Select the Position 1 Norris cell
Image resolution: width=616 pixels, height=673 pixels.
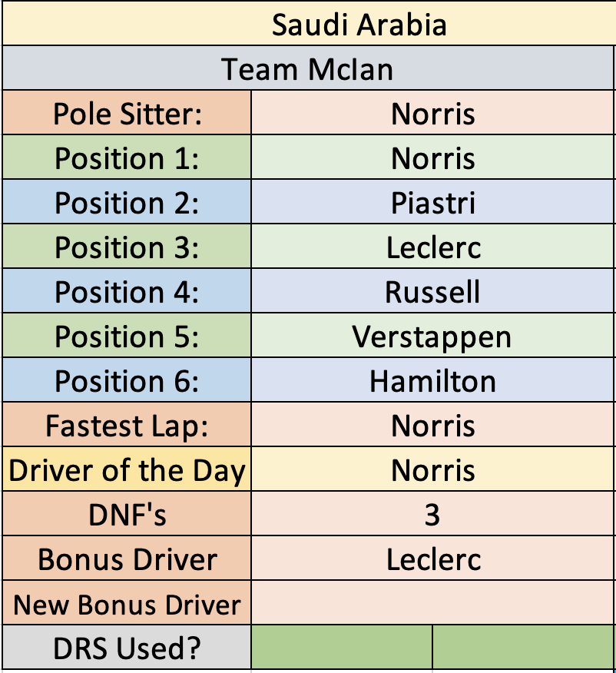click(432, 158)
